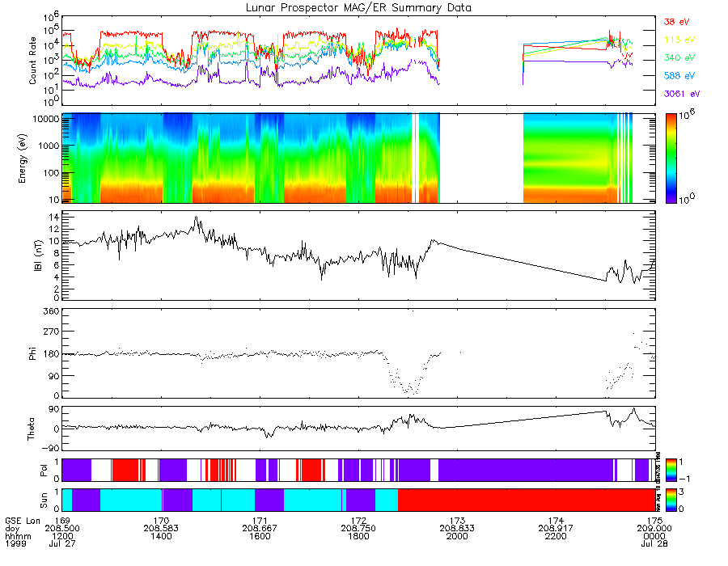Click the '1800' time tick label
728x566 pixels.
pyautogui.click(x=358, y=536)
